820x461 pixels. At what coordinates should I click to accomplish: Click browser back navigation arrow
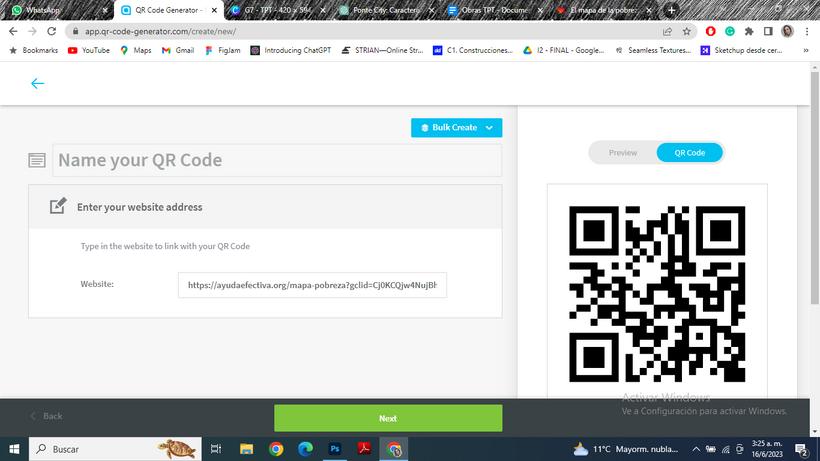point(13,31)
